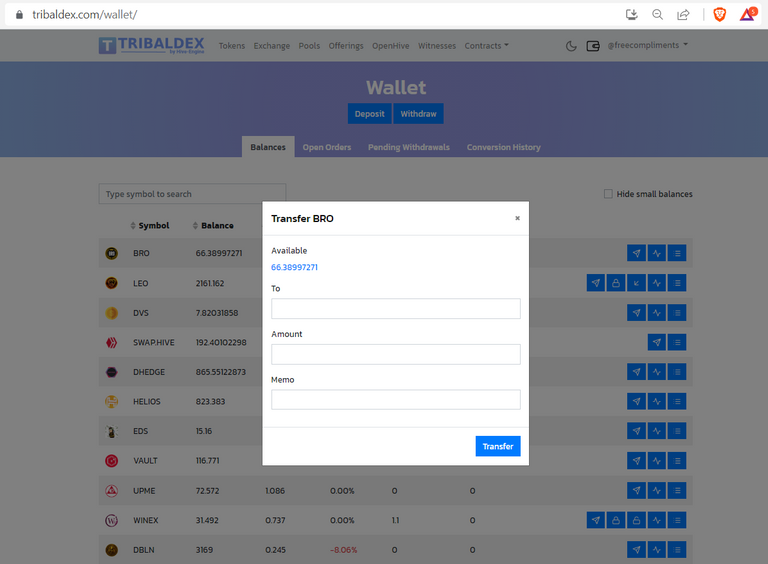Click the DBLN -8.06% change value
Image resolution: width=768 pixels, height=564 pixels.
tap(343, 550)
